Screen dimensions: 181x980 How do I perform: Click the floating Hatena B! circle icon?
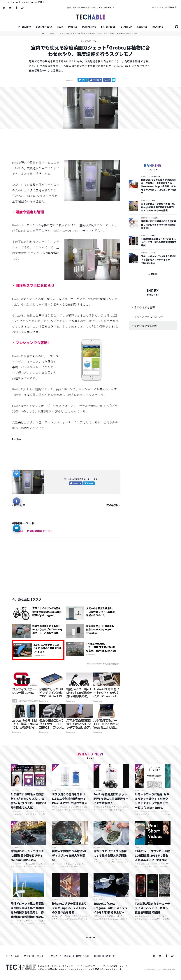coord(16,528)
